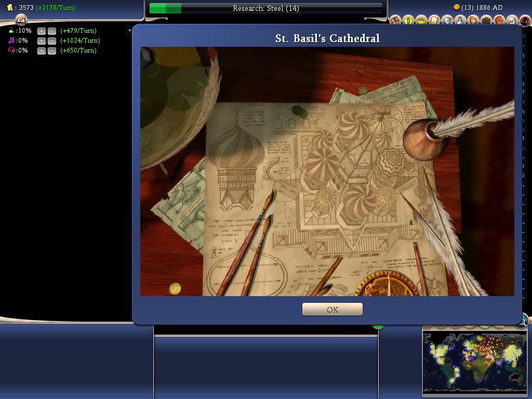Click the St. Basil's Cathedral wonder image
The height and width of the screenshot is (399, 532).
(327, 171)
